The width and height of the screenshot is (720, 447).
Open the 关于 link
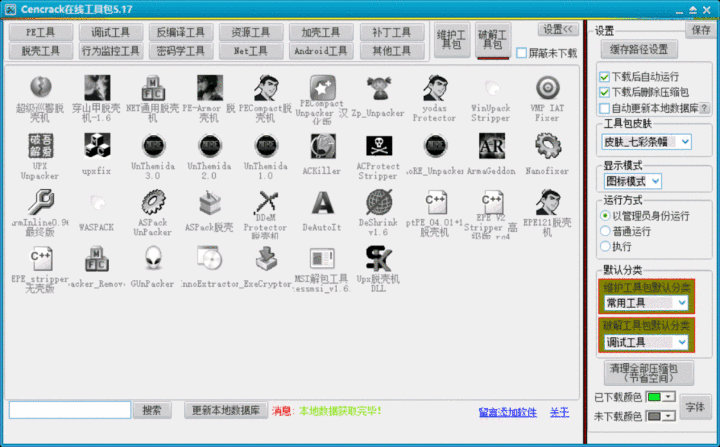[x=559, y=413]
